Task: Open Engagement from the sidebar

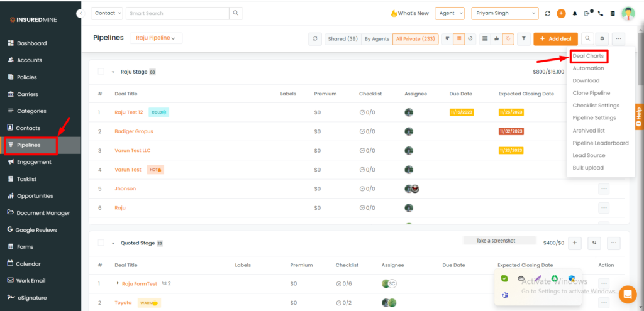Action: pos(29,162)
